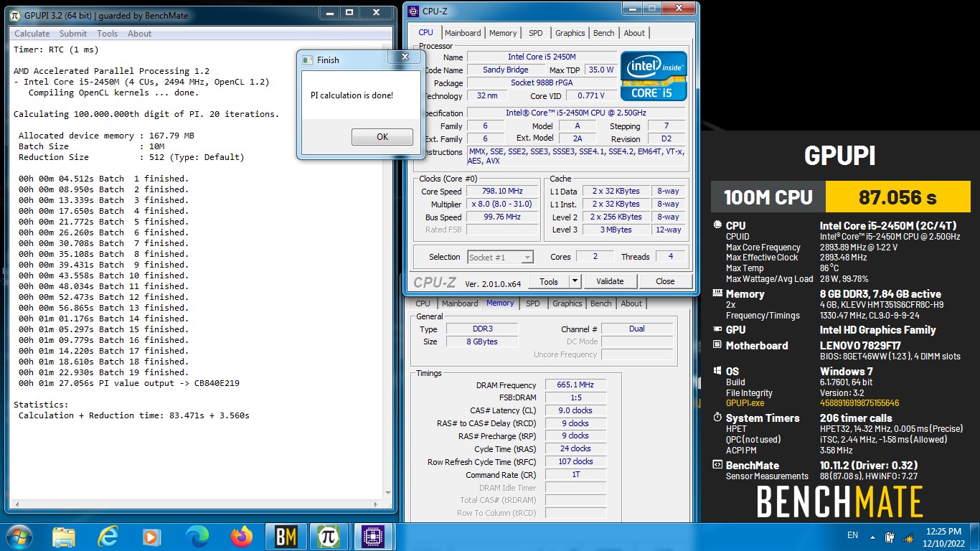The image size is (980, 551).
Task: Click the Finish dialog title bar icon
Action: point(308,60)
